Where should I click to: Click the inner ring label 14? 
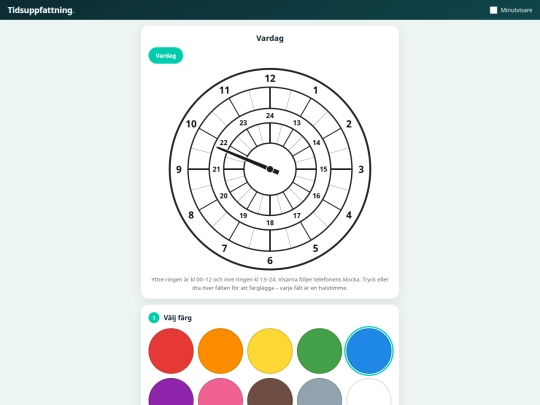[316, 143]
